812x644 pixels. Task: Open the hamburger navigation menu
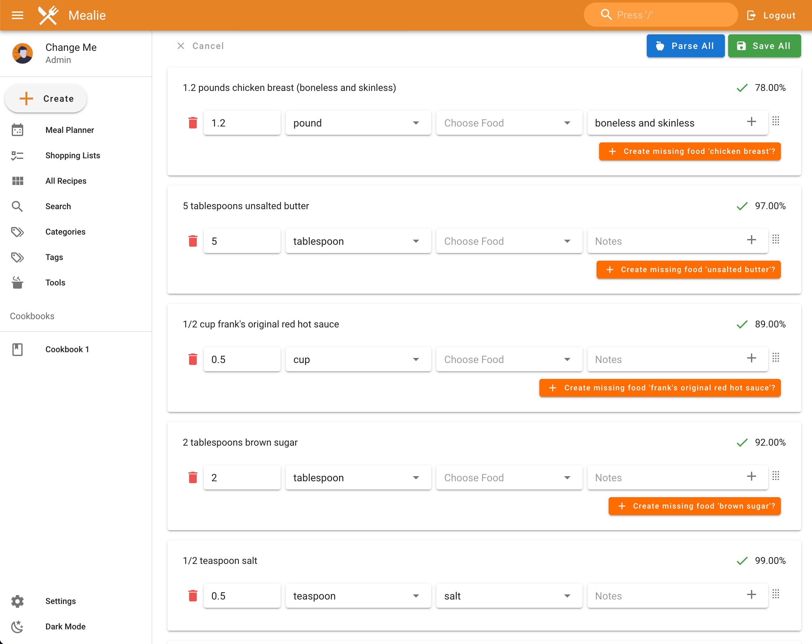pos(17,15)
